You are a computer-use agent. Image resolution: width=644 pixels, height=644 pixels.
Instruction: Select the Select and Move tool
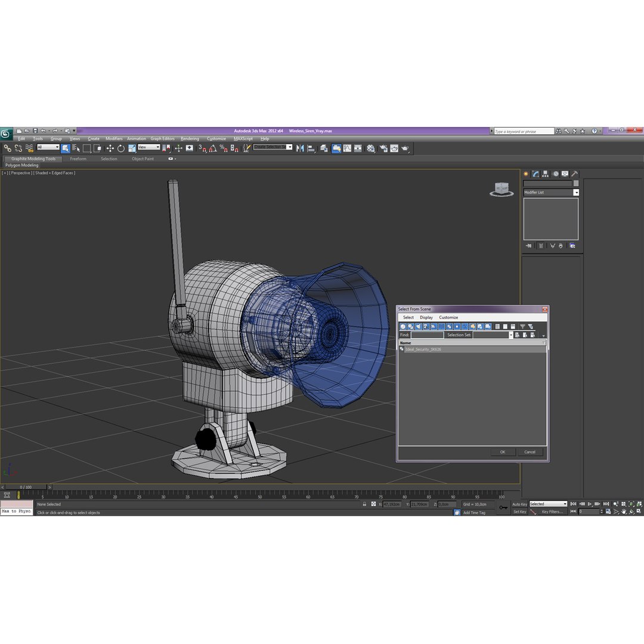(110, 148)
